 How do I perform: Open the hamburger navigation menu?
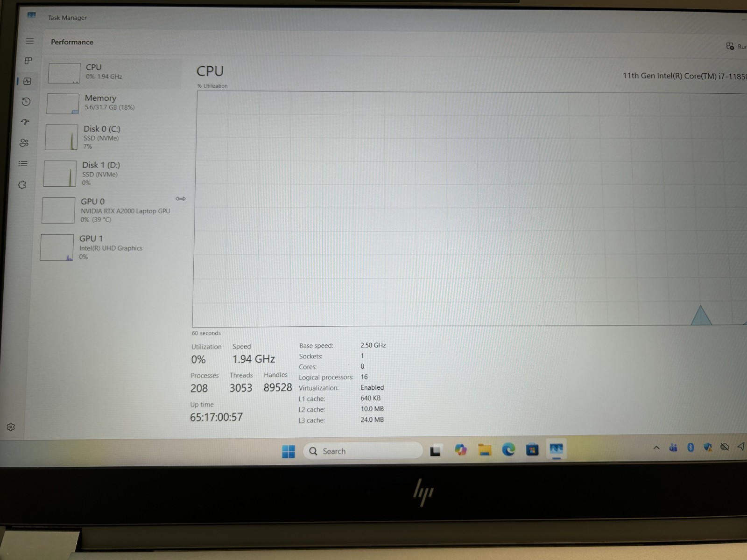[x=29, y=41]
